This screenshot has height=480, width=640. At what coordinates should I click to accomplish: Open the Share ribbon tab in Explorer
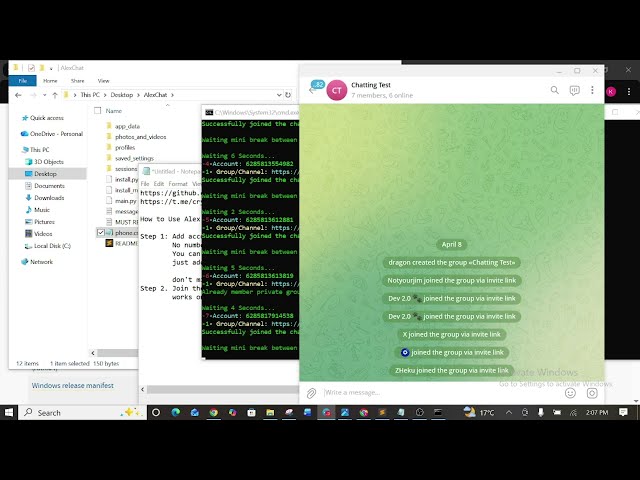coord(77,81)
